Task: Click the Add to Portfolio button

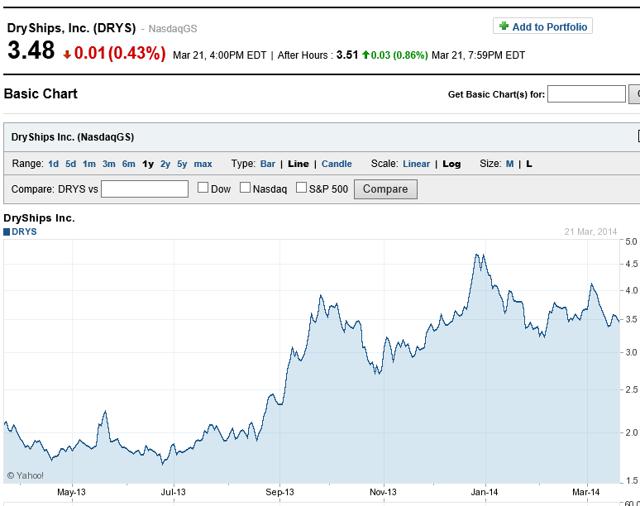Action: click(542, 27)
